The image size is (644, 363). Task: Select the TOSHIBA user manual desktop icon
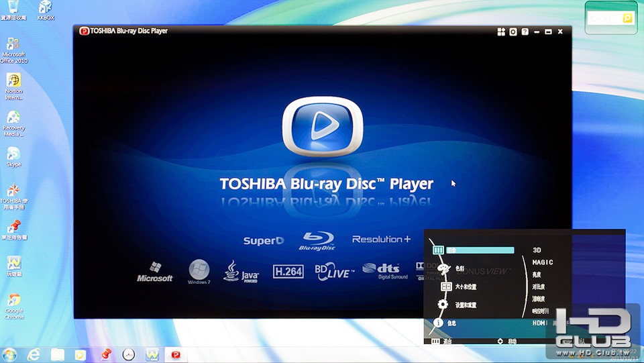point(13,197)
